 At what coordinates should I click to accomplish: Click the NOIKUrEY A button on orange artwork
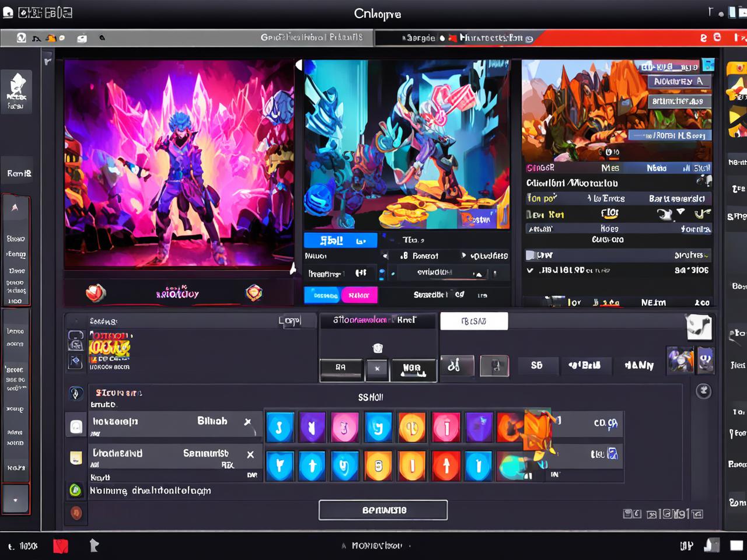tap(679, 81)
